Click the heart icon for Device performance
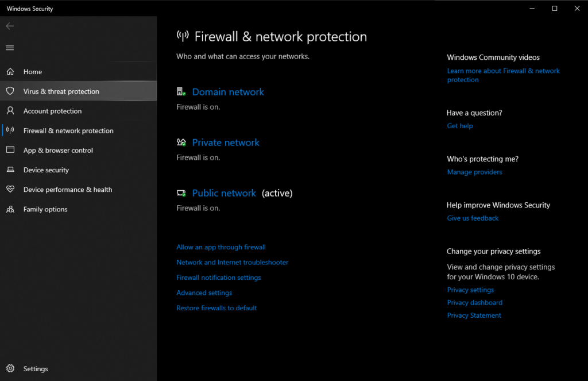The width and height of the screenshot is (588, 381). click(x=10, y=189)
